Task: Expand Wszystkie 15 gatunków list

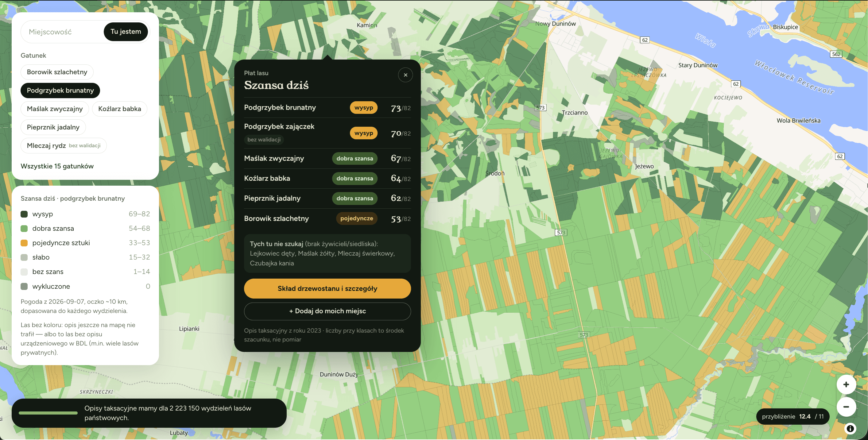Action: click(57, 166)
